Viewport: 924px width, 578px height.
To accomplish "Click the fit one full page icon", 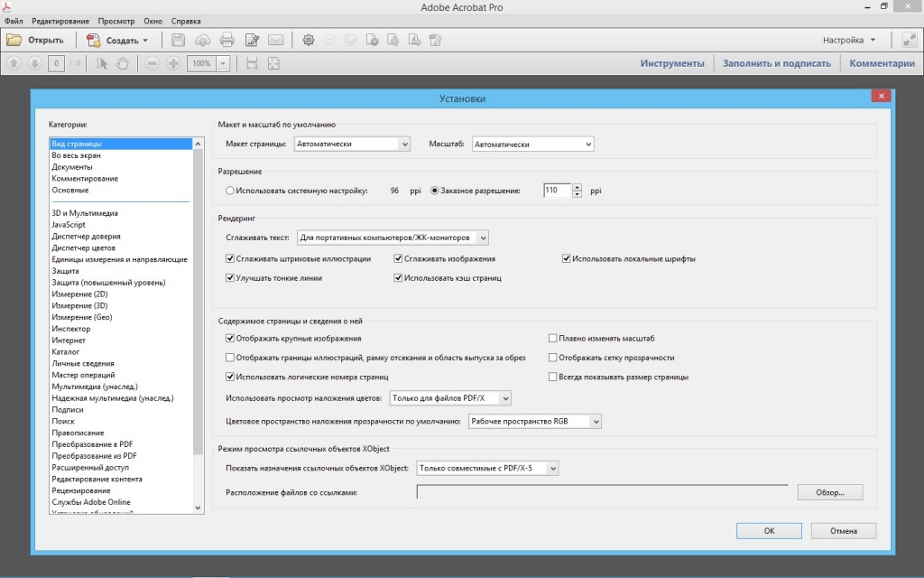I will 273,63.
